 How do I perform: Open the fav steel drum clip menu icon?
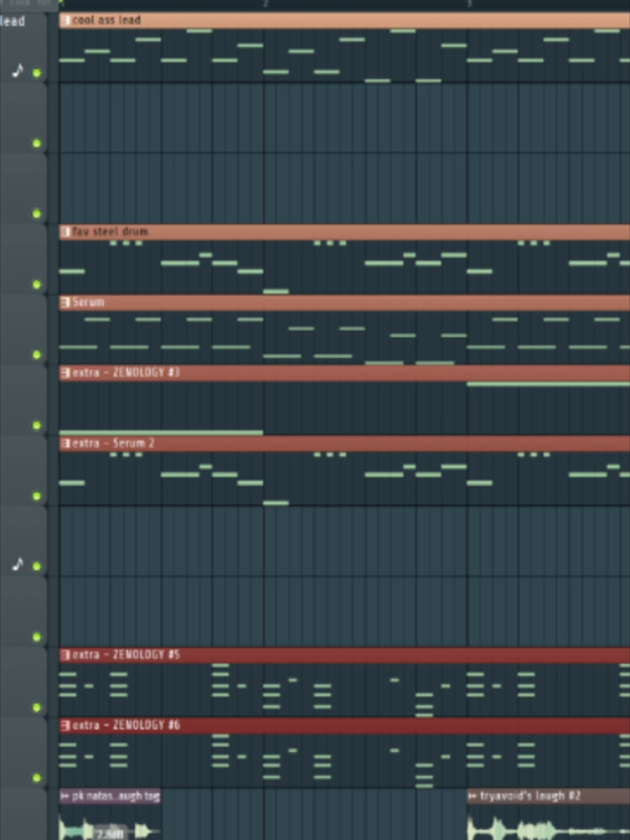(x=65, y=232)
